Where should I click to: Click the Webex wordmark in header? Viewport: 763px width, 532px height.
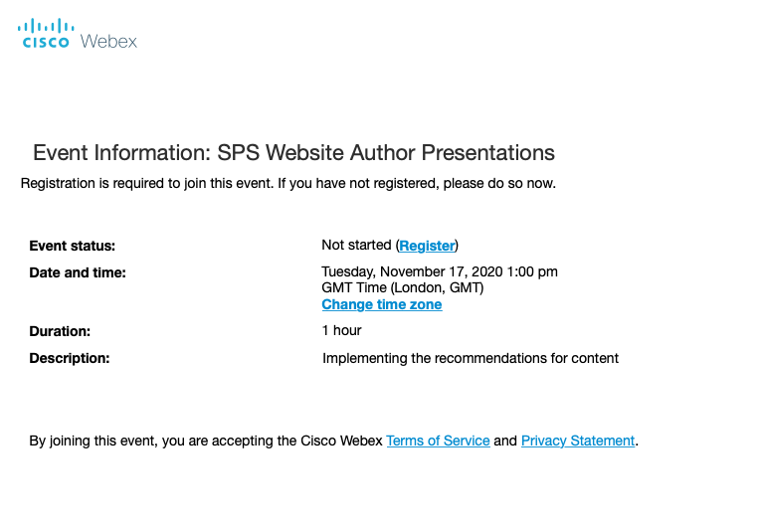coord(108,42)
